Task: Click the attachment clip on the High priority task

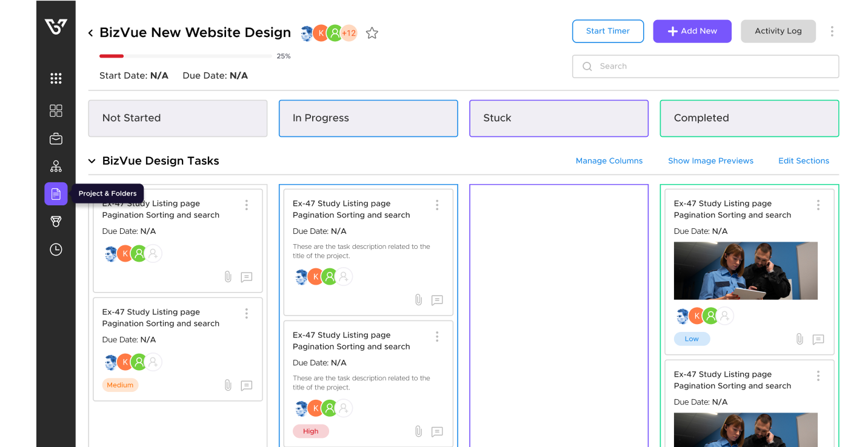Action: (418, 431)
